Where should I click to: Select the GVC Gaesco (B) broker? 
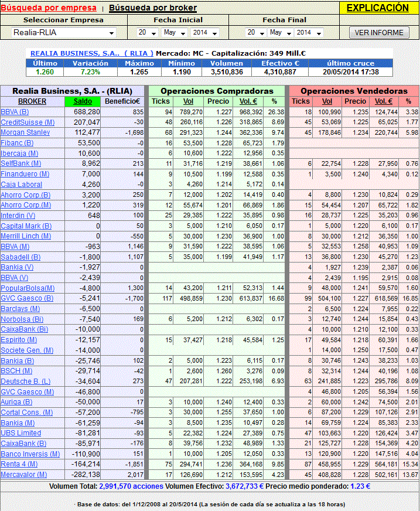click(x=26, y=298)
